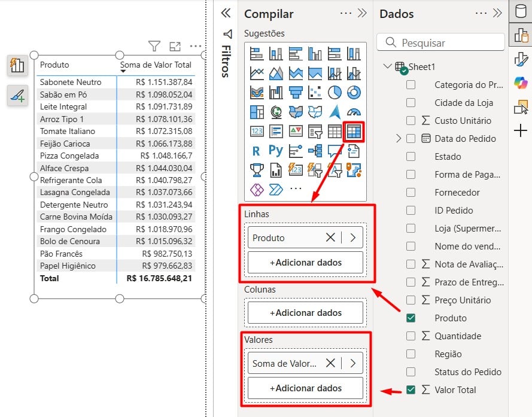The width and height of the screenshot is (532, 417).
Task: Choose the KPI visual
Action: pyautogui.click(x=296, y=131)
